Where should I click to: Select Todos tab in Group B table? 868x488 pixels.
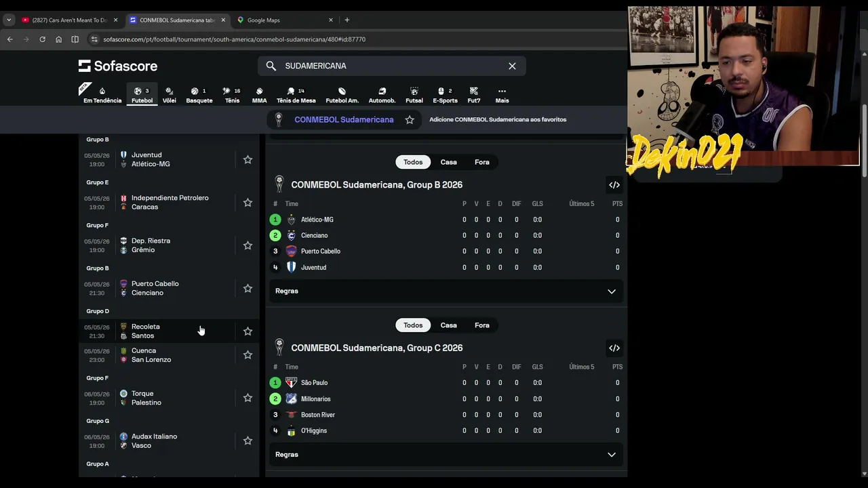click(x=413, y=162)
